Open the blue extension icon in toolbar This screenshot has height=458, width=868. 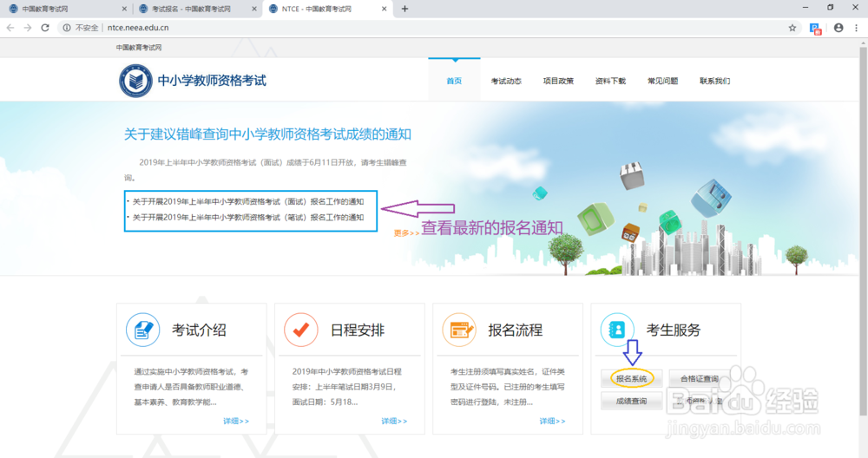815,29
